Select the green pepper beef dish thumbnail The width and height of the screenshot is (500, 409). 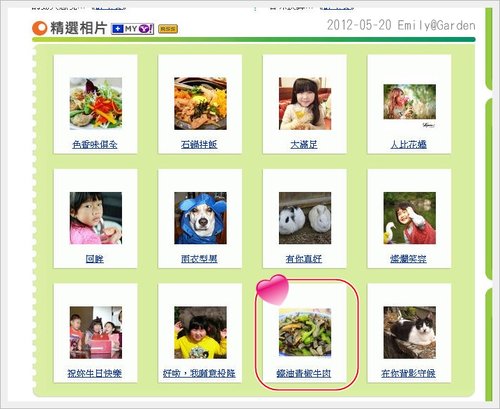(x=305, y=332)
